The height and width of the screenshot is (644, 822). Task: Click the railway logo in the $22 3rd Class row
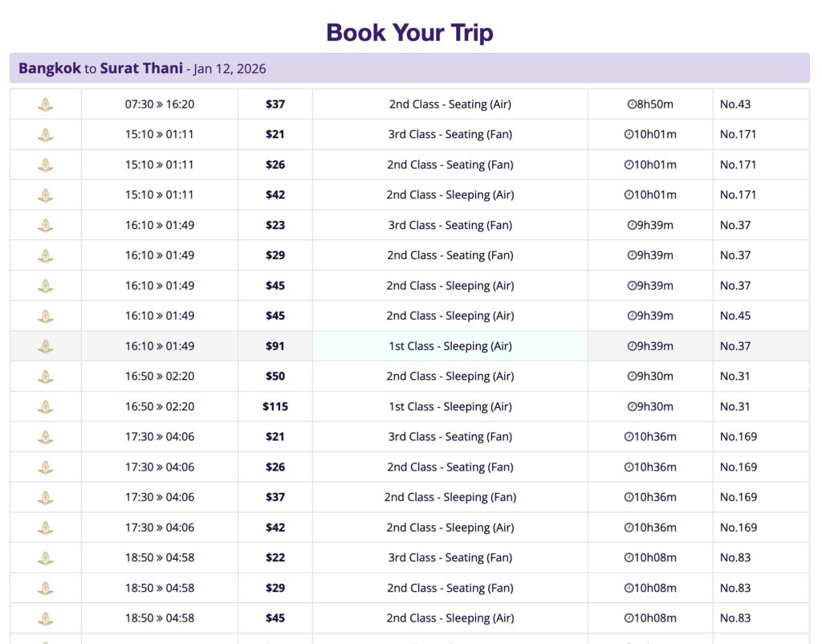tap(46, 558)
